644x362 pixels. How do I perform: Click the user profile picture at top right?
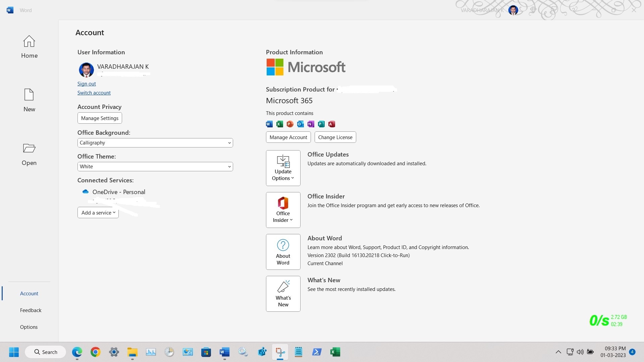point(513,10)
